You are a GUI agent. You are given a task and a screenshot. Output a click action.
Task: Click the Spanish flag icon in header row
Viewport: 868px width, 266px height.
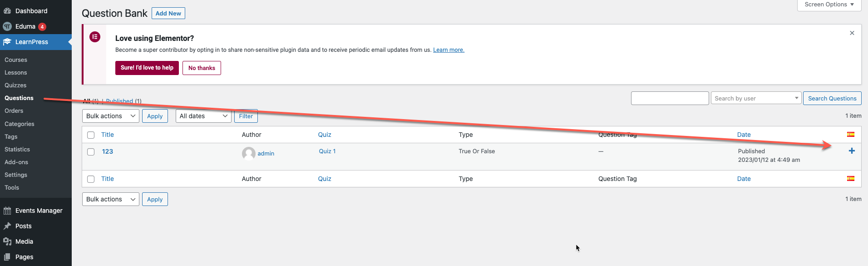click(x=851, y=135)
